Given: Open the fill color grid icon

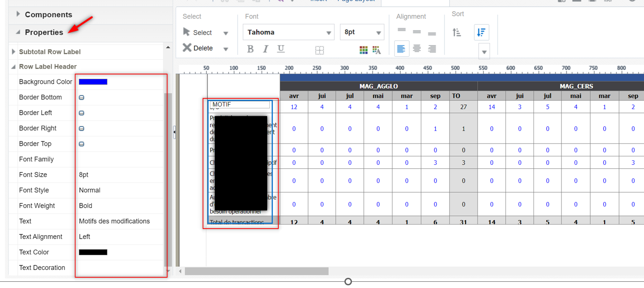Looking at the screenshot, I should (363, 50).
